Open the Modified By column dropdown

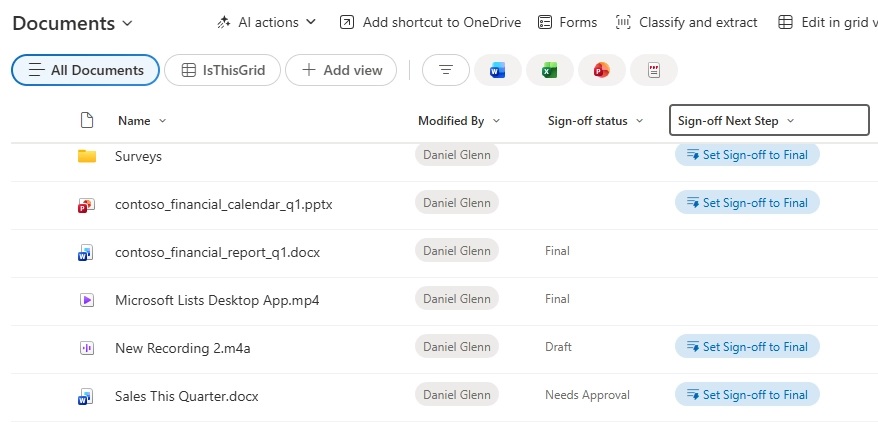tap(496, 121)
